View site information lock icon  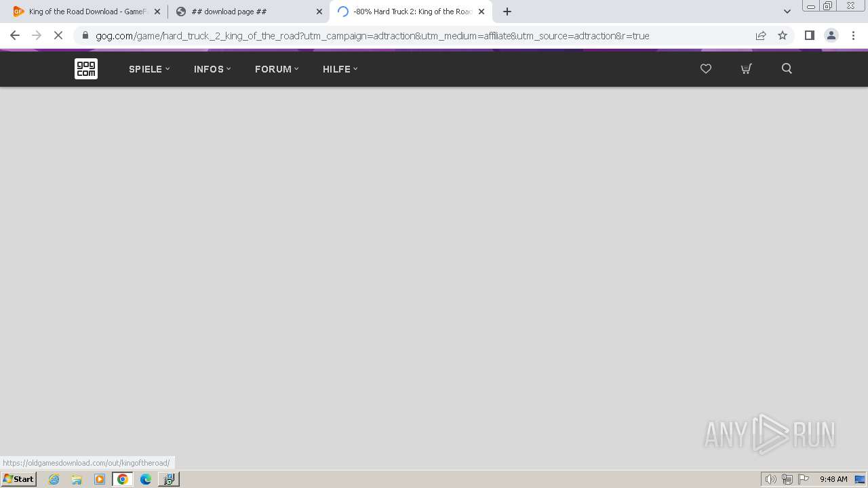point(85,36)
